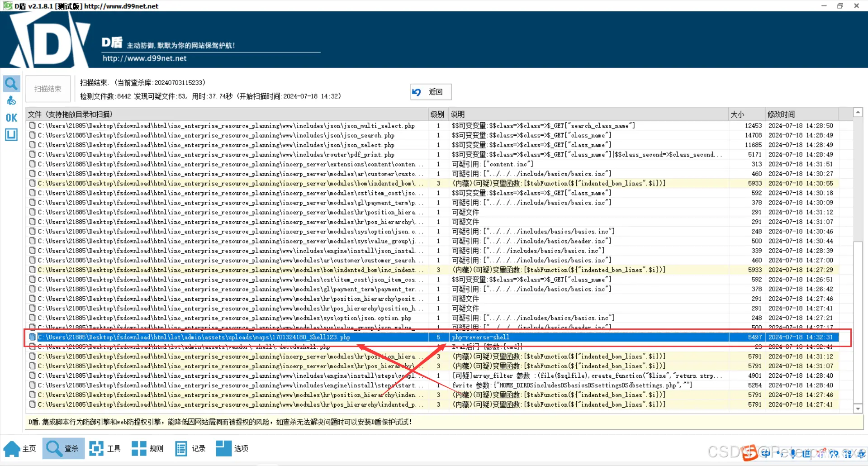Select the size value 313
This screenshot has height=466, width=868.
click(x=757, y=164)
